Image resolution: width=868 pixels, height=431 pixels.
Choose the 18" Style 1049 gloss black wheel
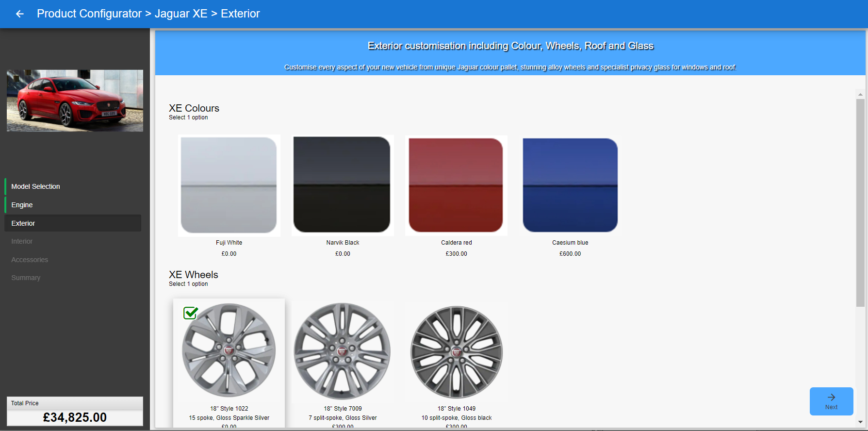click(457, 352)
